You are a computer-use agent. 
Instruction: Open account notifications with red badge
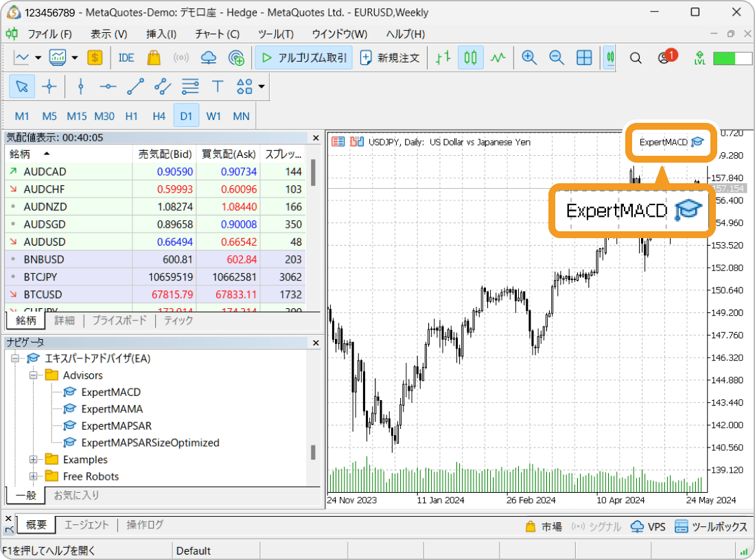click(667, 57)
